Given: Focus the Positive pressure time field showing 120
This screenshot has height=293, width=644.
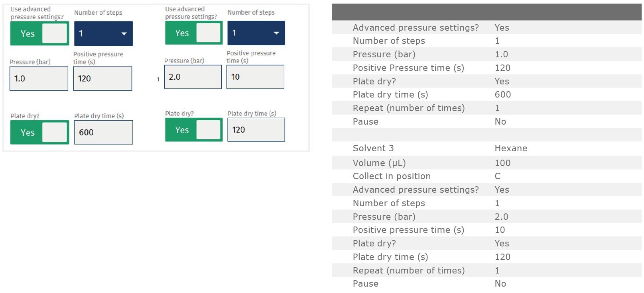Looking at the screenshot, I should click(102, 78).
